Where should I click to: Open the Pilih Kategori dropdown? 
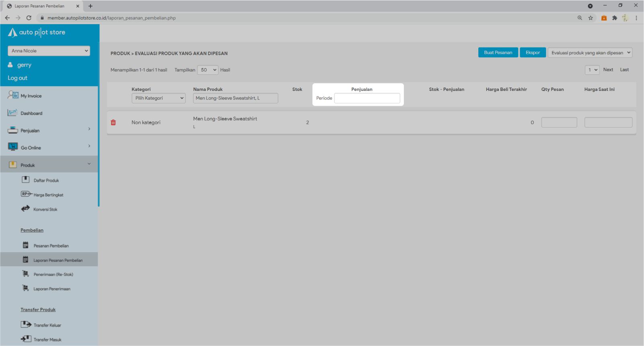pyautogui.click(x=158, y=98)
